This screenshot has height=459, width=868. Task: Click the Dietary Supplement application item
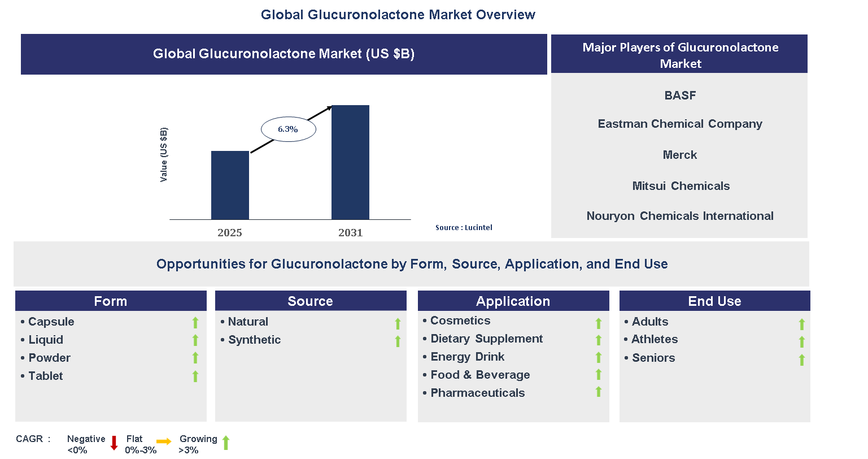(487, 339)
